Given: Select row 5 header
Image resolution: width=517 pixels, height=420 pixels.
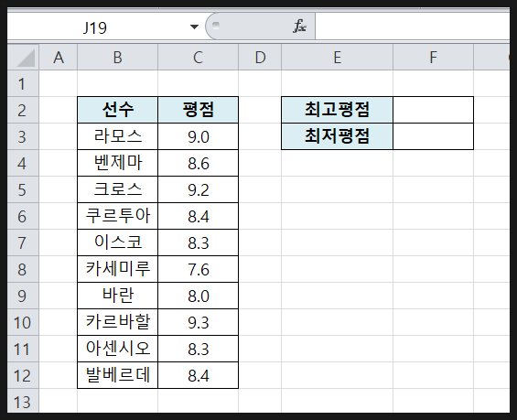Looking at the screenshot, I should click(23, 189).
